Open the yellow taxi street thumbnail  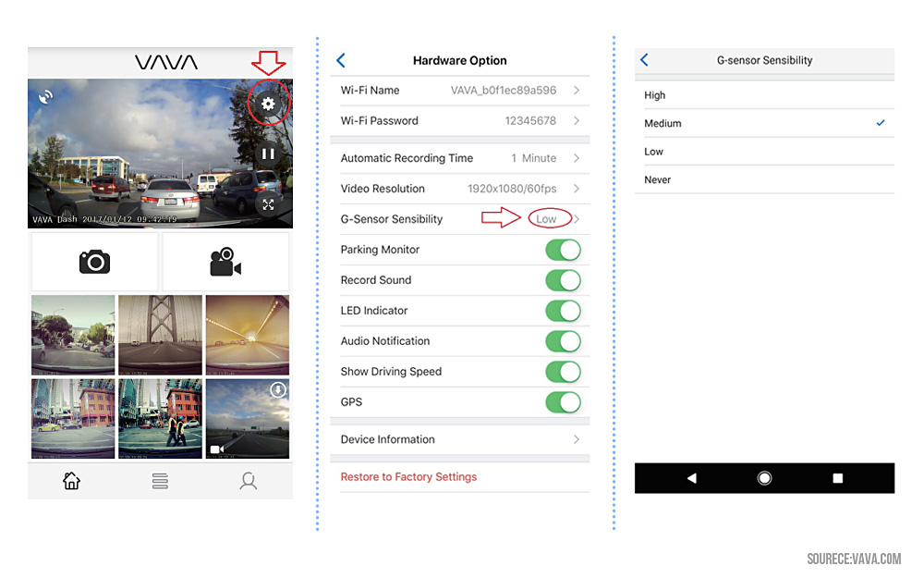73,419
